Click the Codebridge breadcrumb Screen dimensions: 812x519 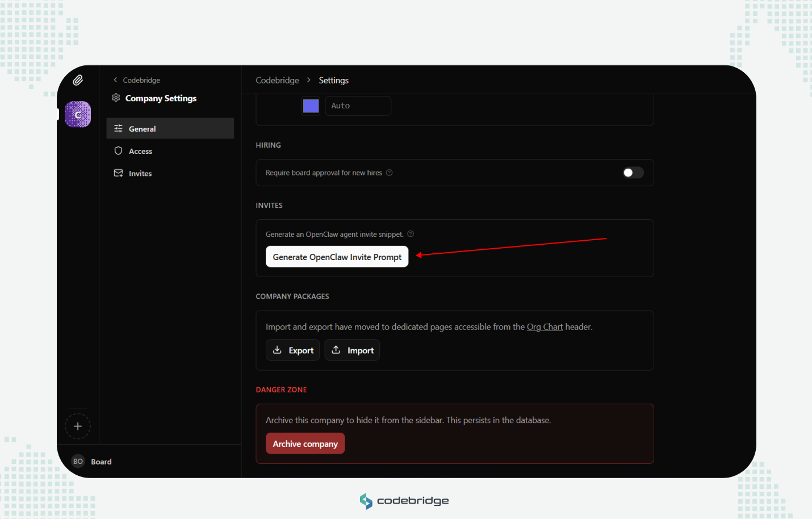coord(277,80)
